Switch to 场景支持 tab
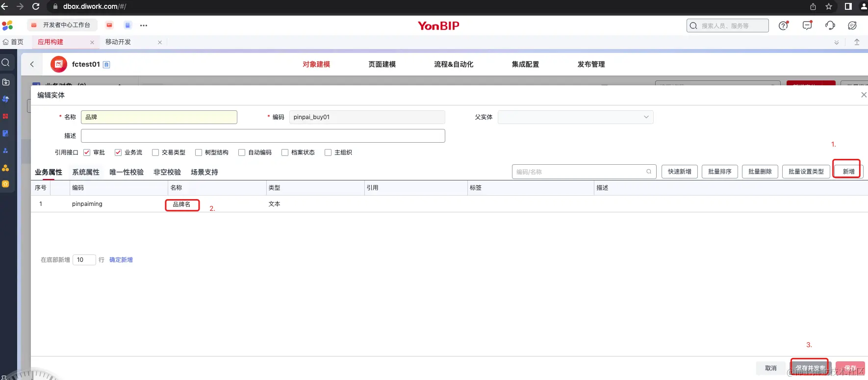868x380 pixels. point(204,172)
